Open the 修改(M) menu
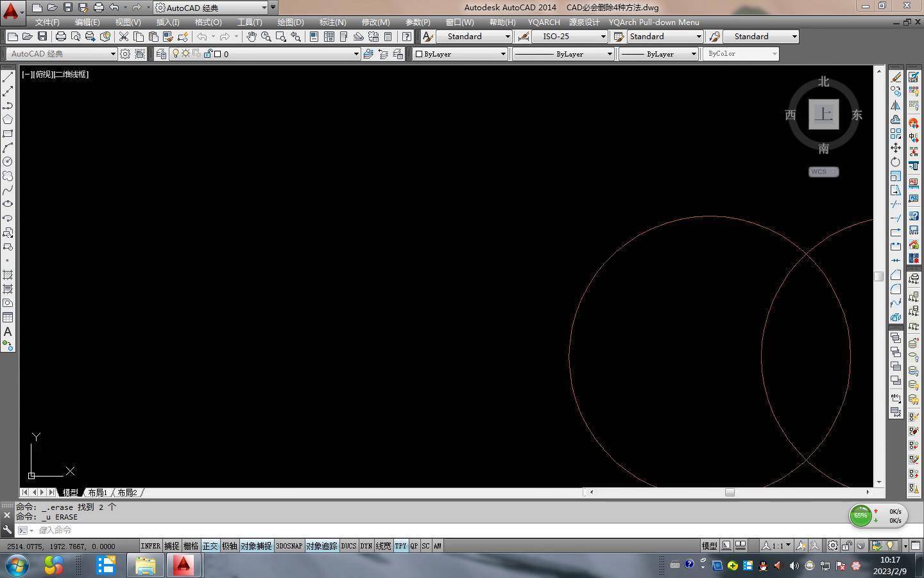 click(x=375, y=22)
